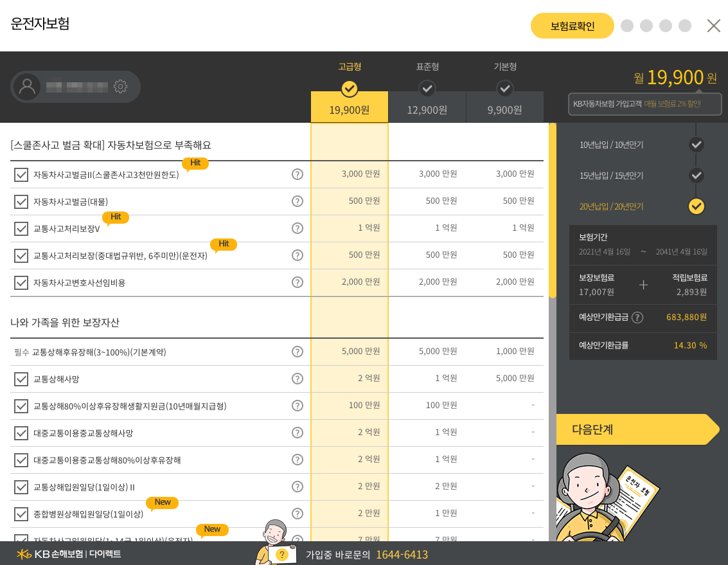
Task: Show help for 예상만기환급금
Action: pos(637,318)
